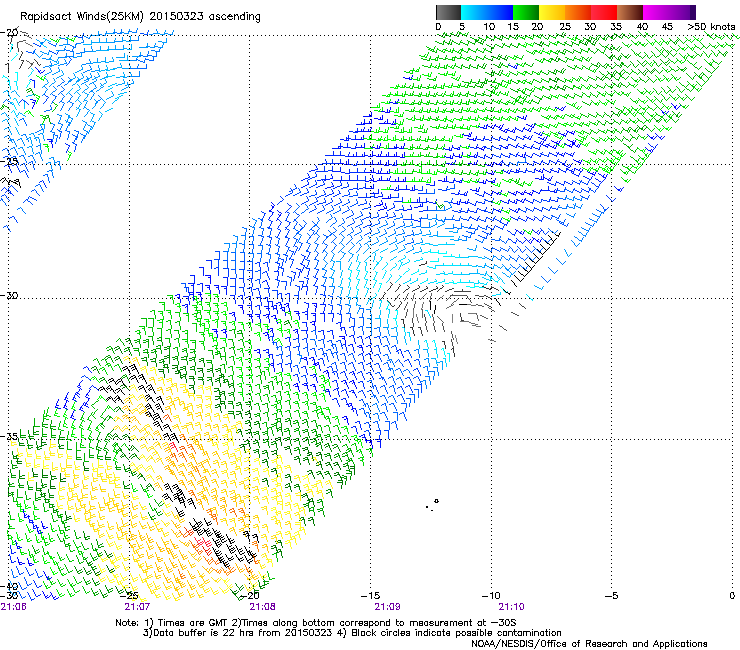Click the time label 21:10
This screenshot has height=650, width=740.
pyautogui.click(x=512, y=607)
